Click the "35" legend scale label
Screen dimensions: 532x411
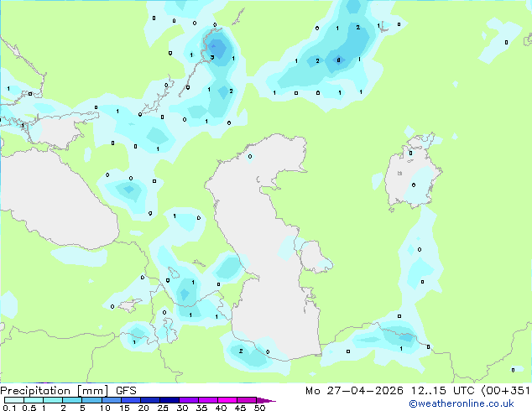201,408
